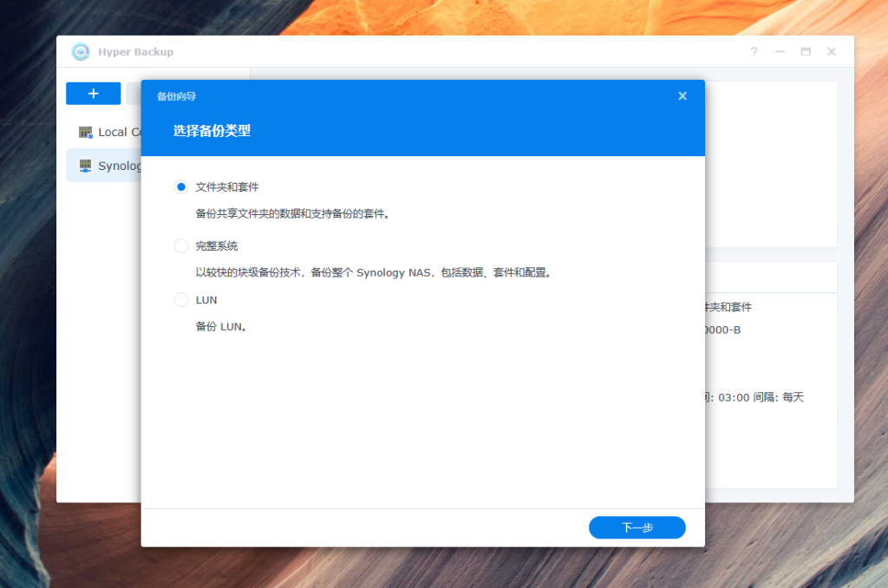Select the Synology task in sidebar
The width and height of the screenshot is (888, 588).
click(104, 166)
